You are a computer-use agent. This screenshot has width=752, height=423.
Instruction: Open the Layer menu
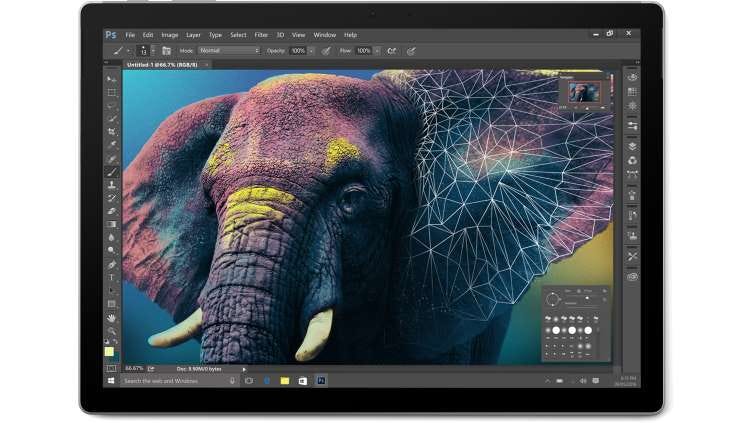point(193,35)
